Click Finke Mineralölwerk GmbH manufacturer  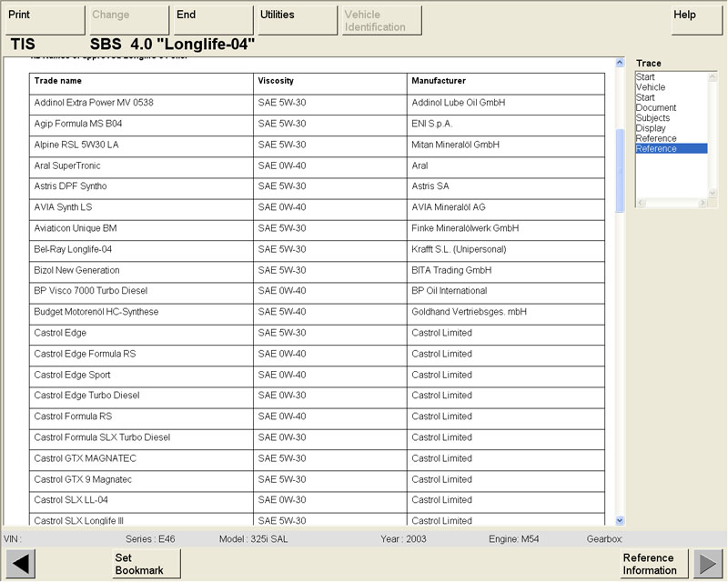coord(465,228)
